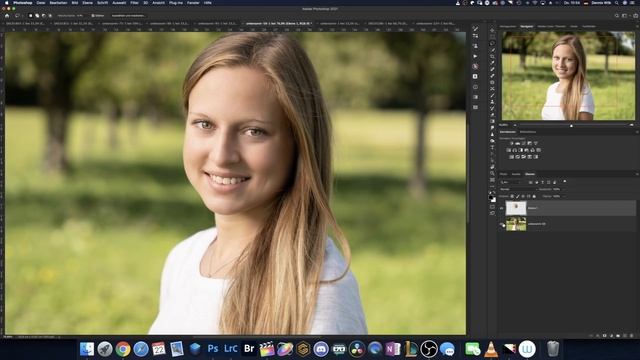Choose Subtract from selection mode

coord(44,16)
